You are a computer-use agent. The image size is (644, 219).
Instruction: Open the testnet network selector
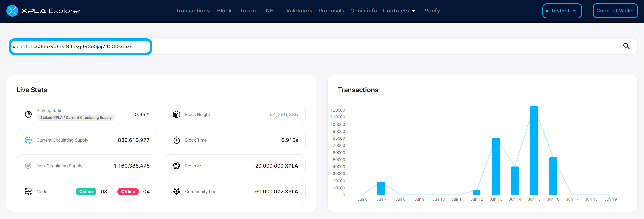click(562, 11)
